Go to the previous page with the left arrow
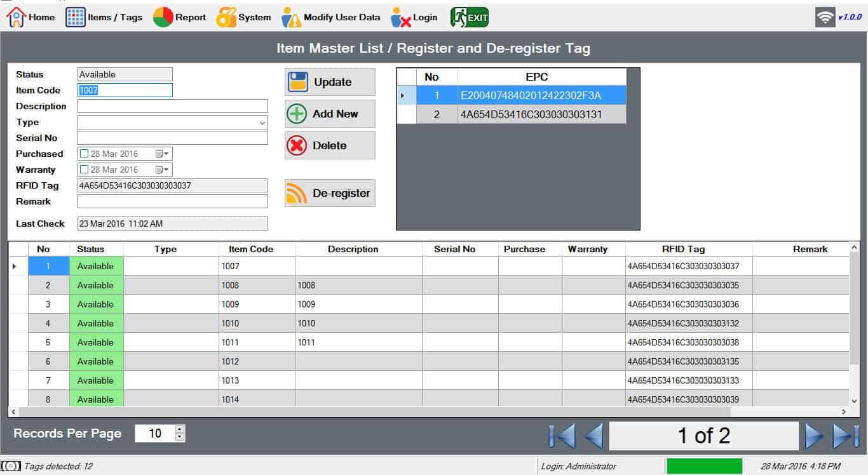 593,436
